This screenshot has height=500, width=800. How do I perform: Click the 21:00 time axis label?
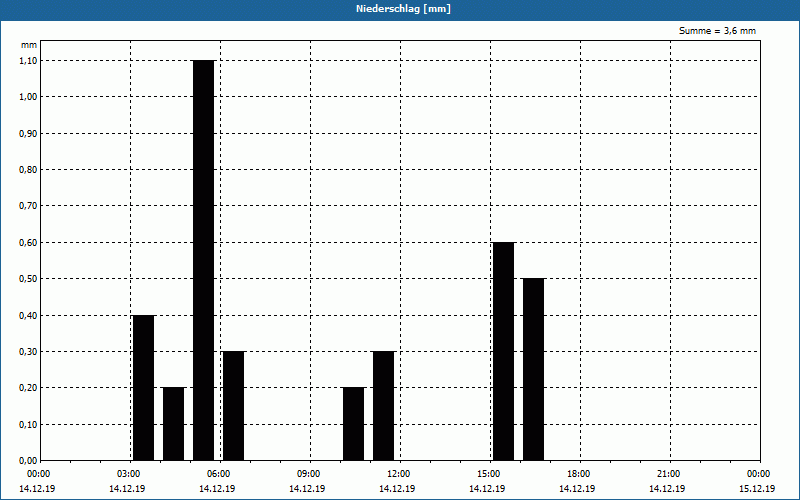[x=668, y=474]
